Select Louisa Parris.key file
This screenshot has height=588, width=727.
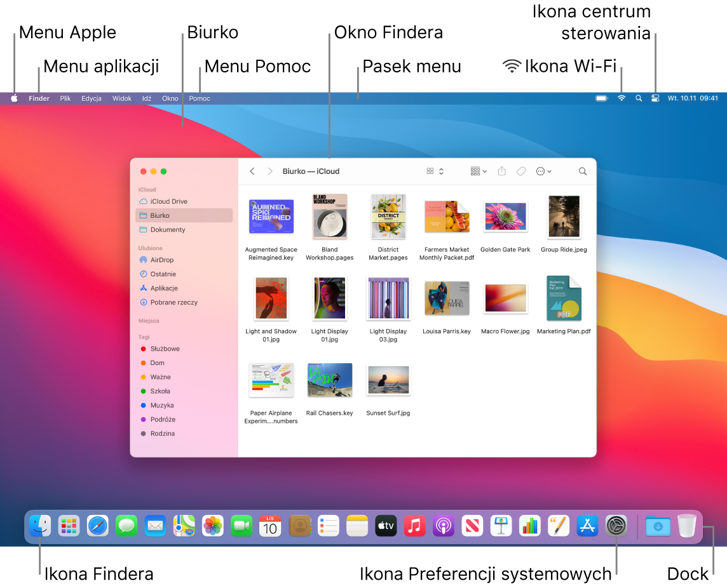click(x=447, y=298)
